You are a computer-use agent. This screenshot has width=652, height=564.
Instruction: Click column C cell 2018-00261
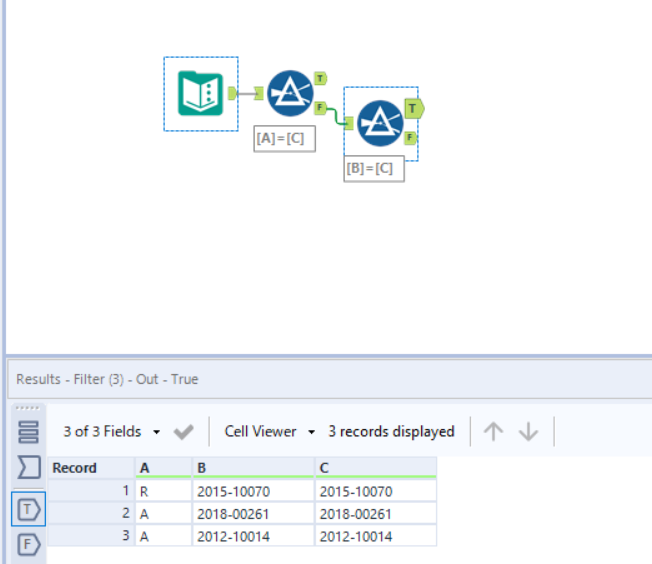click(x=376, y=514)
